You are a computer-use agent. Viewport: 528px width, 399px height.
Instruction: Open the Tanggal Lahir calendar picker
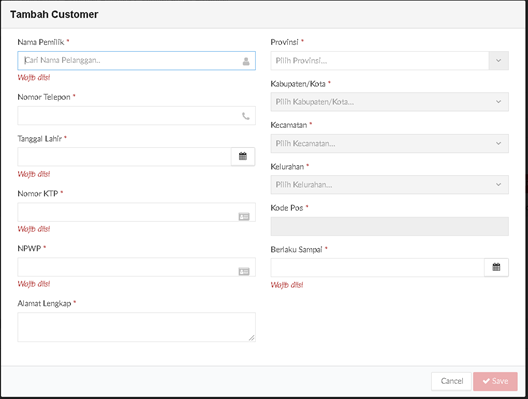click(x=243, y=157)
